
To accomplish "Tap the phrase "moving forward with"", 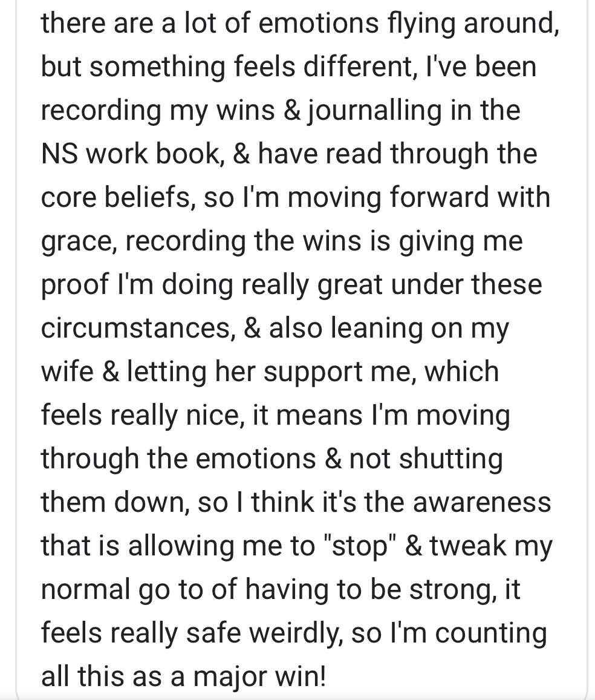I will (419, 198).
